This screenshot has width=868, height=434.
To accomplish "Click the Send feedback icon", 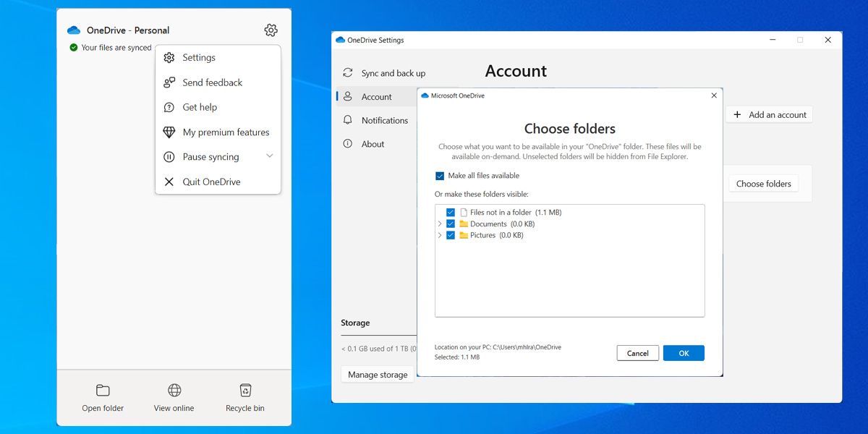I will click(169, 82).
